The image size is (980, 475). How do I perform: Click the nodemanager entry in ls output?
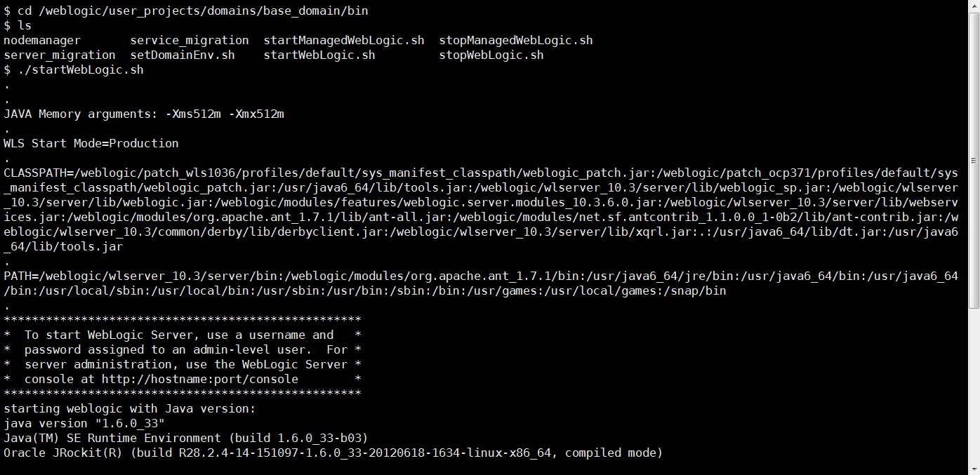pyautogui.click(x=42, y=41)
